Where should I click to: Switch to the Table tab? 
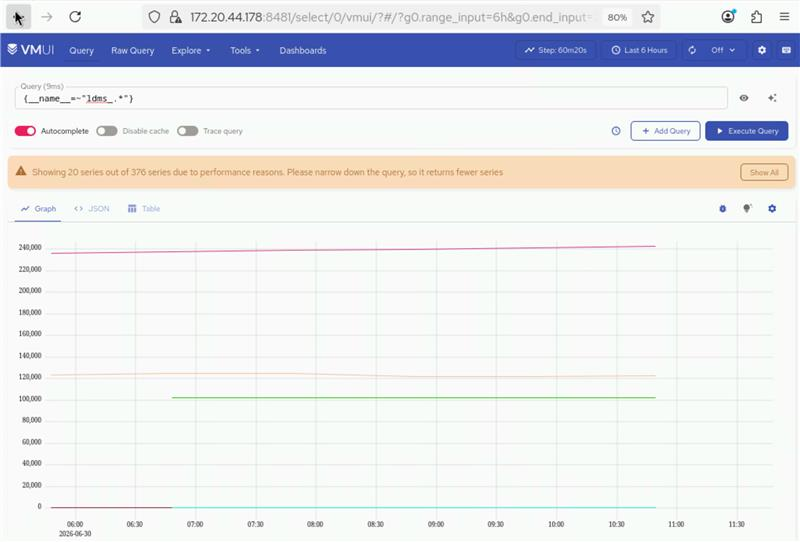pos(144,209)
